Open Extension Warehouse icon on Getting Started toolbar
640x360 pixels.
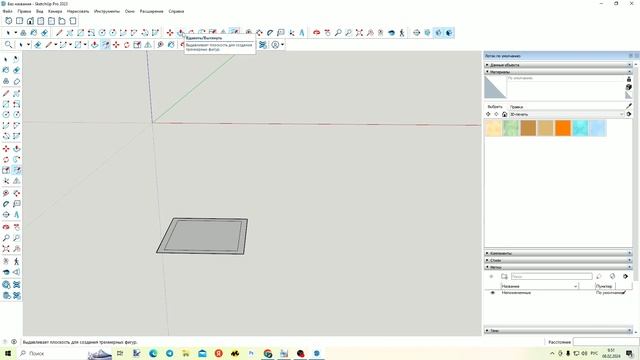coord(263,44)
